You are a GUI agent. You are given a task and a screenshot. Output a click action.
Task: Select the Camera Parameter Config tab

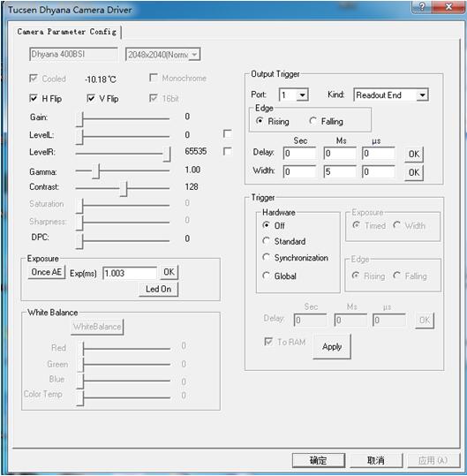point(67,32)
